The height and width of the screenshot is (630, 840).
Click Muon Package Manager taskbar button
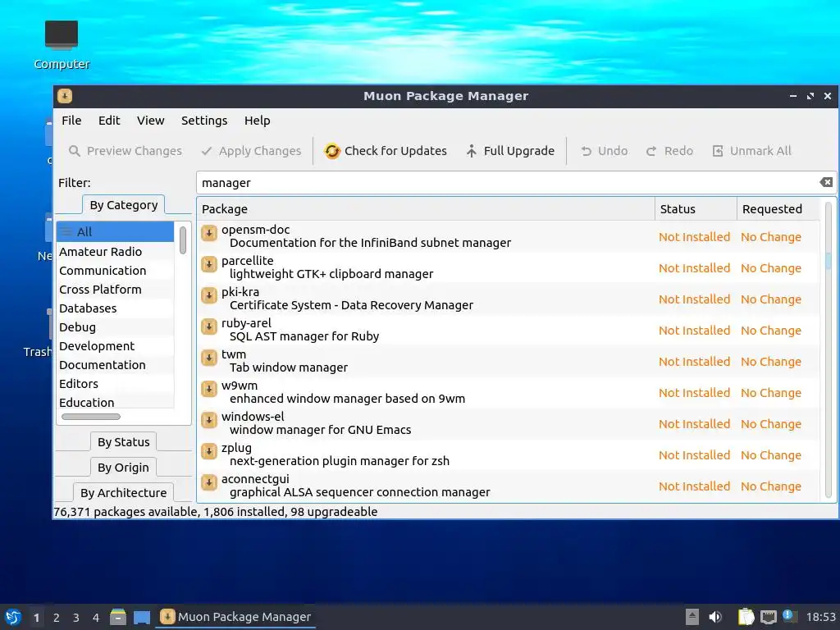pos(235,617)
